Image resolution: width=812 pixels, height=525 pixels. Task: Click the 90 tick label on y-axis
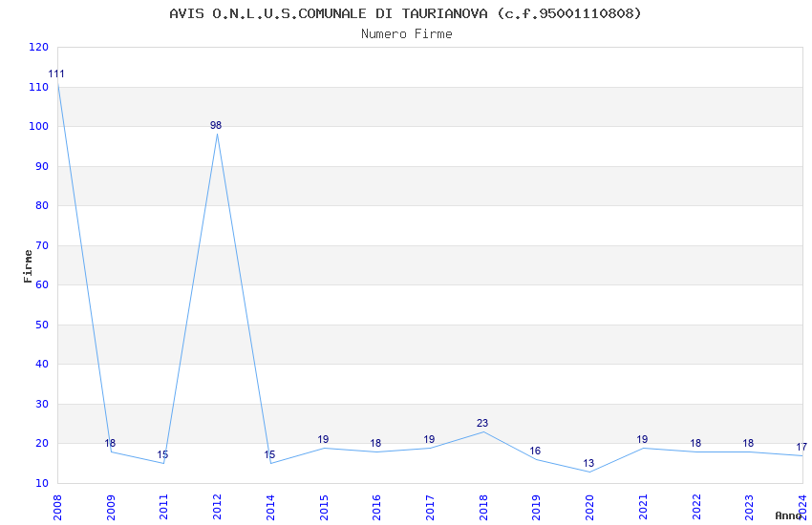coord(42,166)
